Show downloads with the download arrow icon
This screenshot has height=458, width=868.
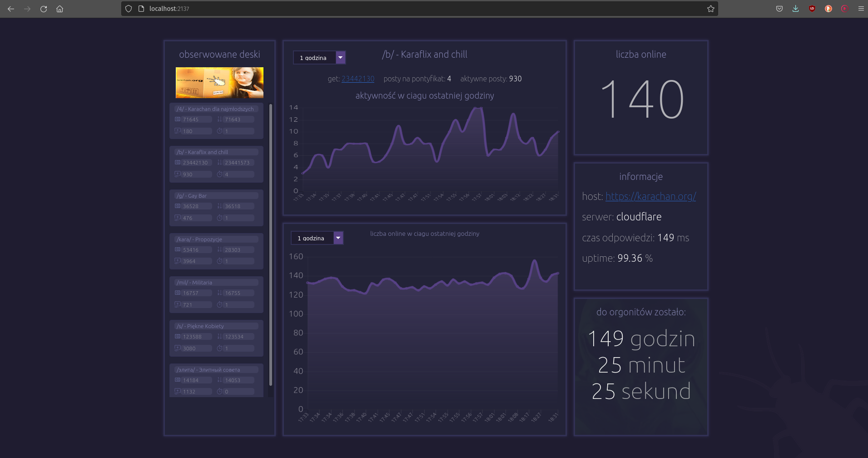796,9
